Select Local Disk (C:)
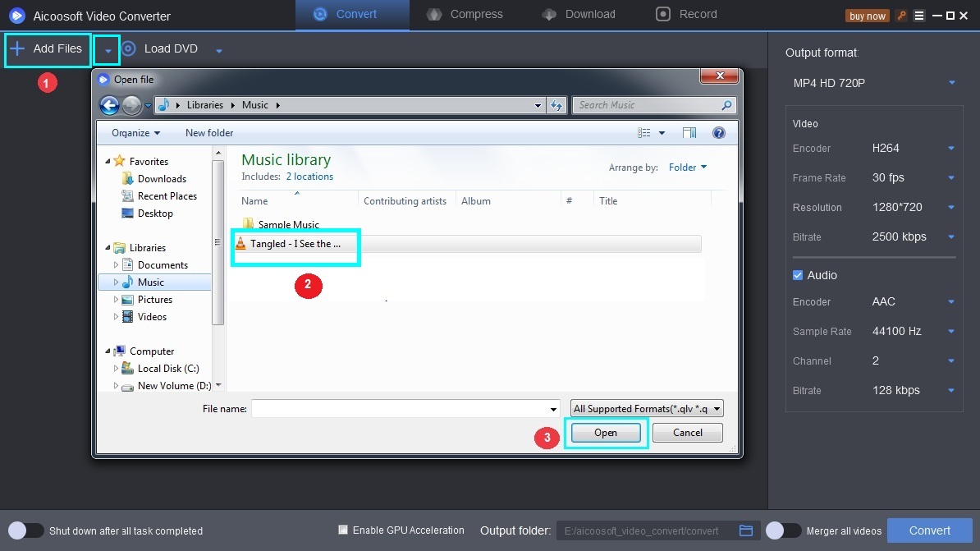 point(168,369)
